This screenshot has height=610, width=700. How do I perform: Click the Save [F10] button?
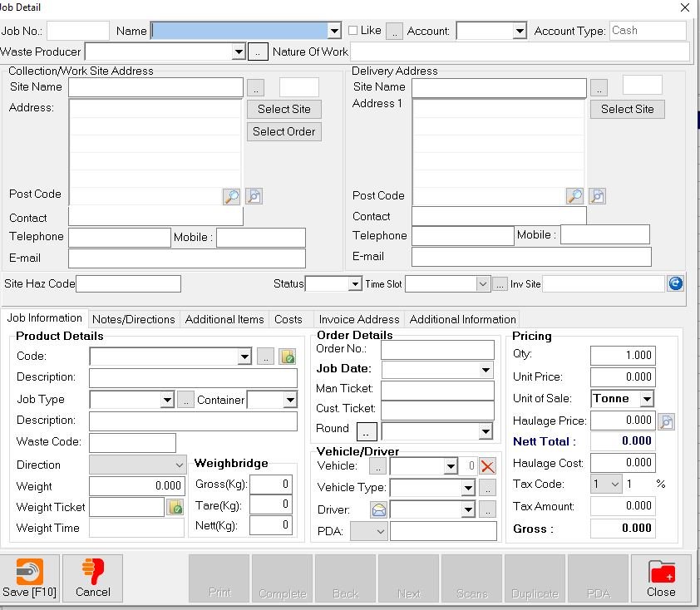click(x=29, y=578)
